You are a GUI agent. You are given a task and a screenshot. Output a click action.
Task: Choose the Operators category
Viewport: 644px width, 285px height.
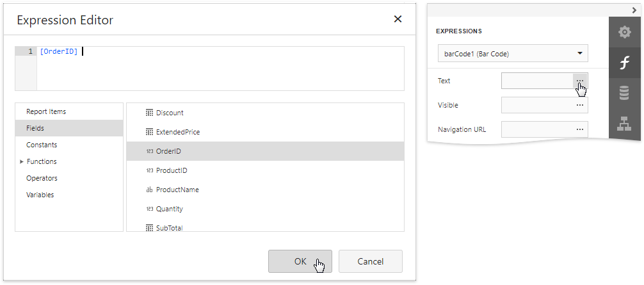(x=42, y=178)
